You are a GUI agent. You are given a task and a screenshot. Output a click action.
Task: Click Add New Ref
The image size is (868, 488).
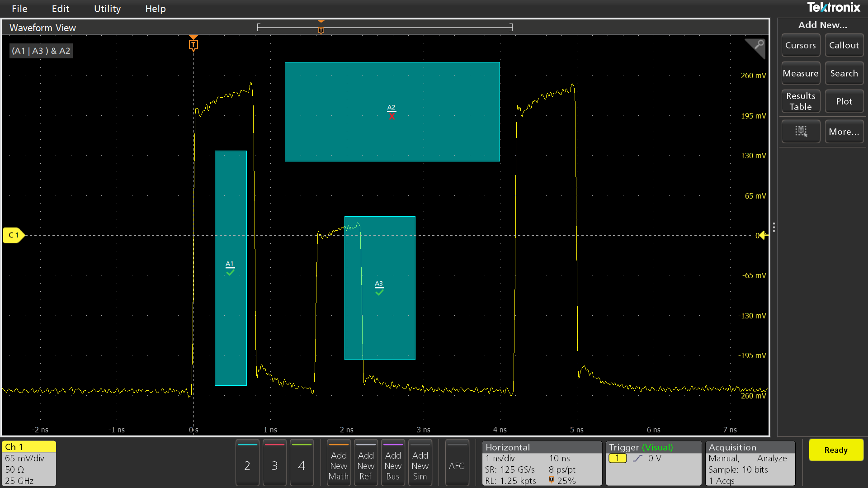tap(366, 463)
